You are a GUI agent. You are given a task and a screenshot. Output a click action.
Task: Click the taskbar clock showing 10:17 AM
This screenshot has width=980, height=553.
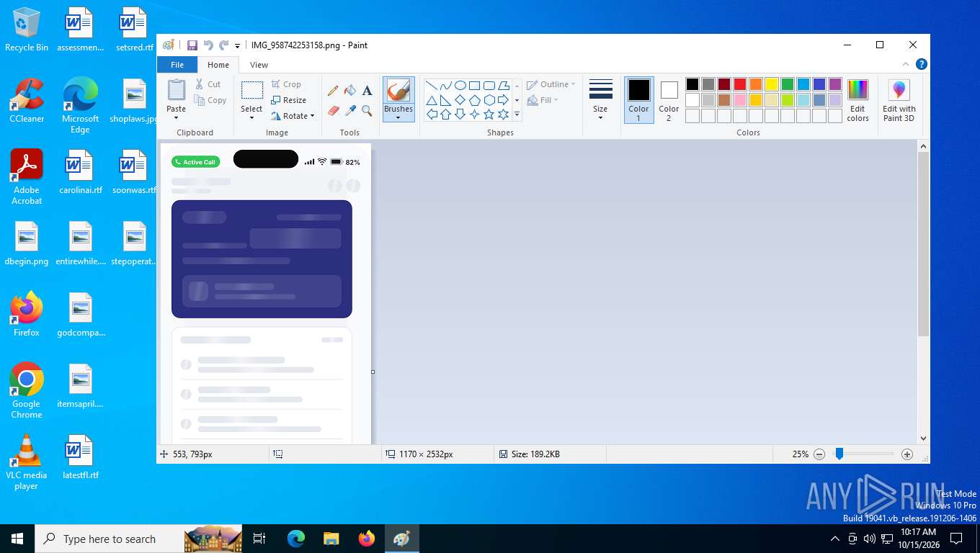coord(918,539)
